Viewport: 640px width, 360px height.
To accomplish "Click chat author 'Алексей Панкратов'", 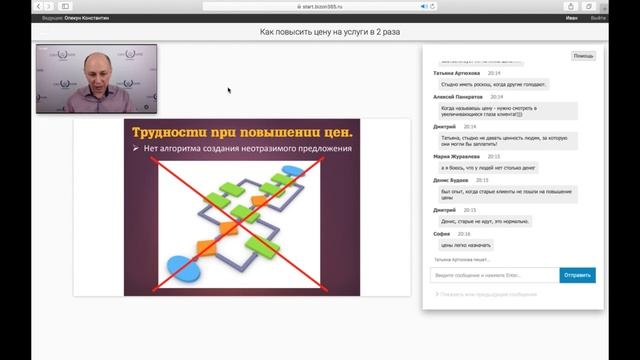I will pos(458,97).
